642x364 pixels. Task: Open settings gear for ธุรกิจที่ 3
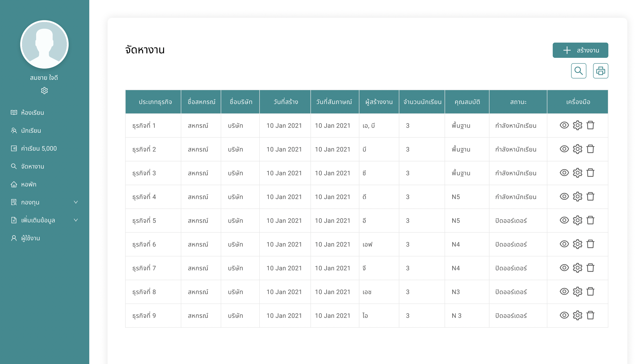pos(577,173)
